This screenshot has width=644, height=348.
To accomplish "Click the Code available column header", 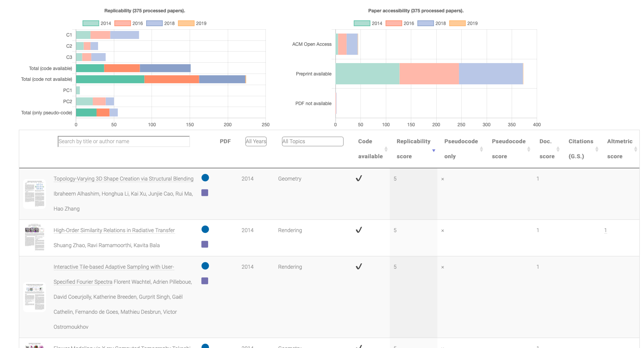I will [x=370, y=149].
